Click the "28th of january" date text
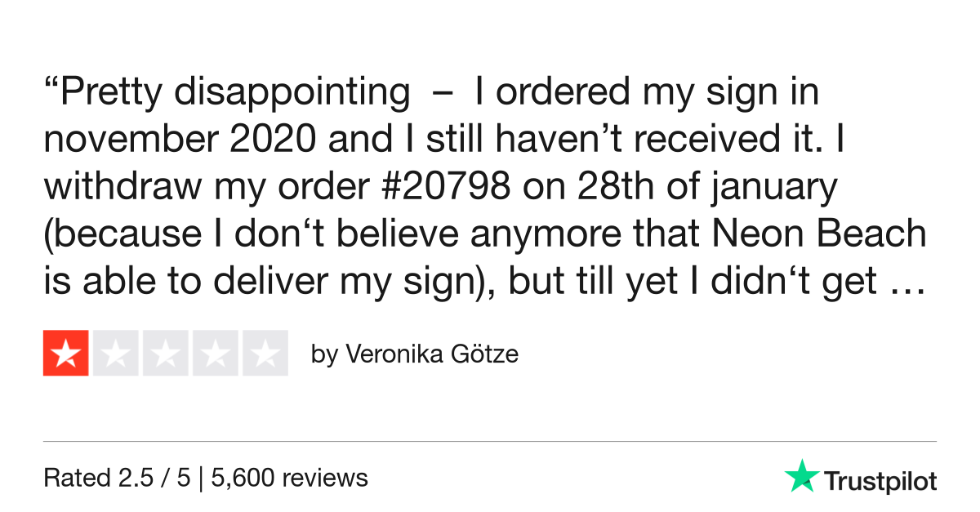980x512 pixels. point(710,188)
